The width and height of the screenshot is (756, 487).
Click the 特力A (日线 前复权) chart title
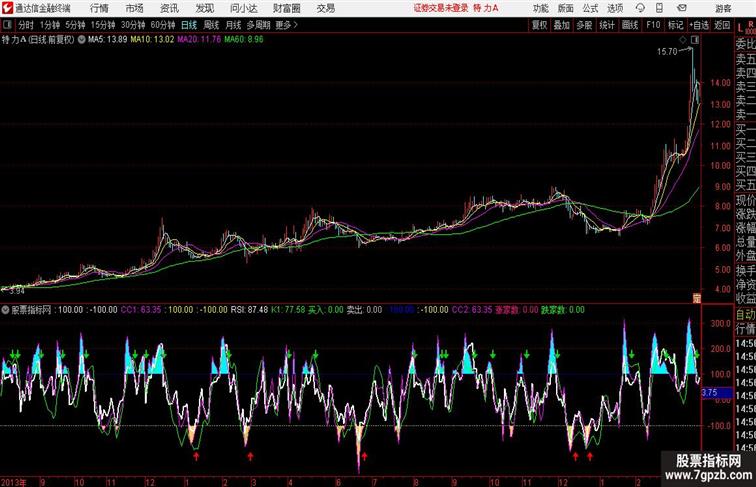(x=38, y=40)
